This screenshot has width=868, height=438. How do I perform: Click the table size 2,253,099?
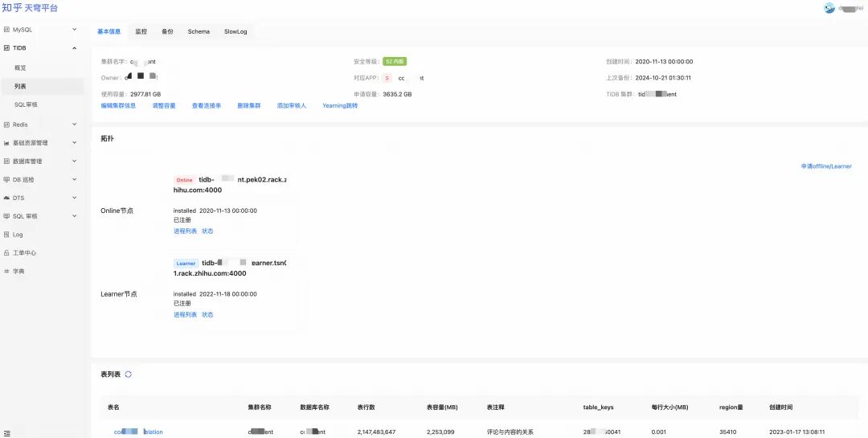pyautogui.click(x=440, y=432)
